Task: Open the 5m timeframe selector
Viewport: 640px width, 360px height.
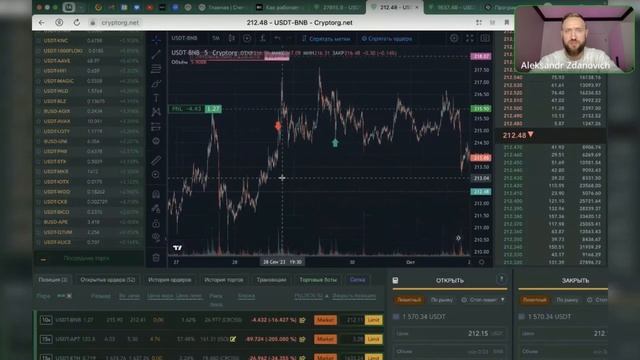Action: (216, 38)
